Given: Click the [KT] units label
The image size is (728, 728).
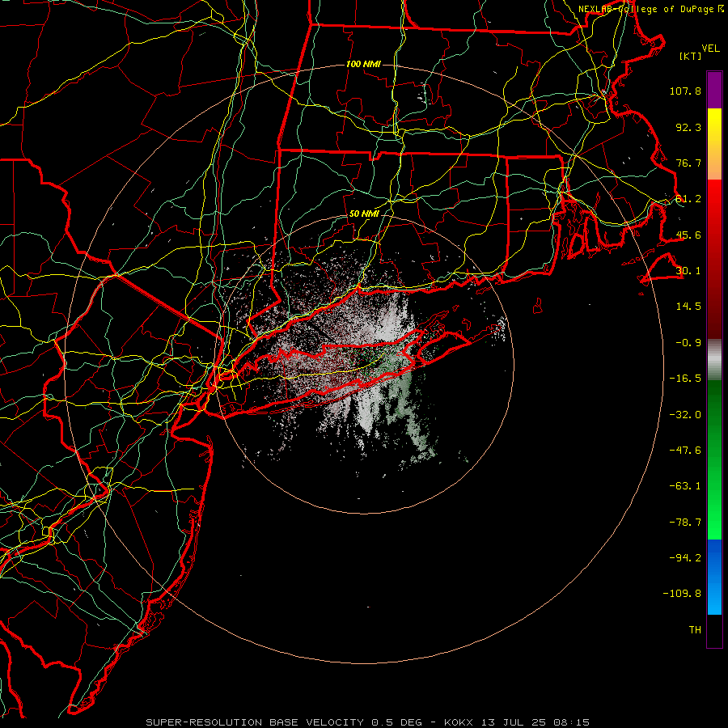Looking at the screenshot, I should click(691, 56).
